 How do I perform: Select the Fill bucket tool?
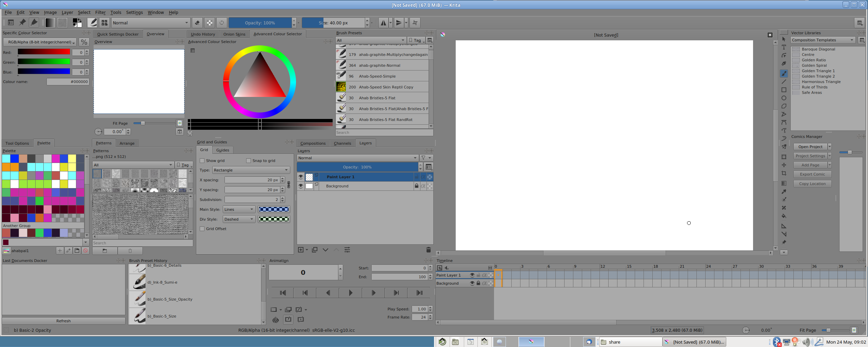pyautogui.click(x=784, y=216)
